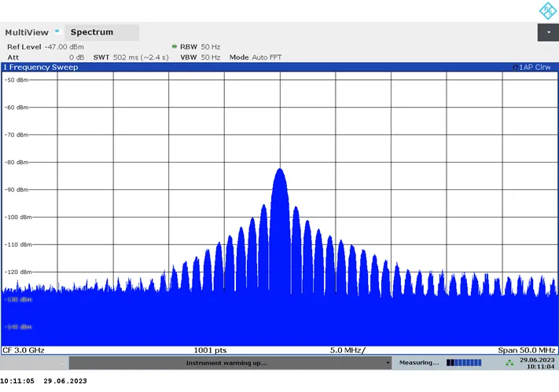
Task: Select the RBW 50 Hz value
Action: click(200, 47)
